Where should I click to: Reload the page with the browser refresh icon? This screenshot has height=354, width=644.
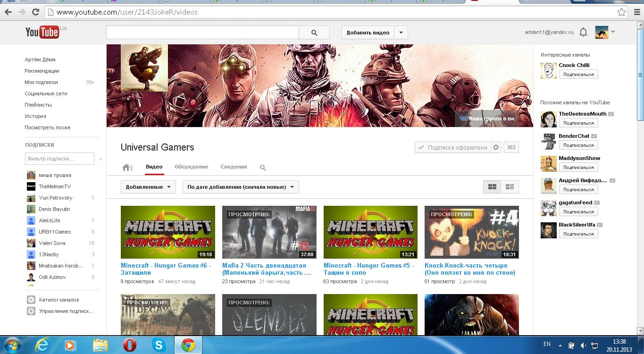(x=35, y=12)
